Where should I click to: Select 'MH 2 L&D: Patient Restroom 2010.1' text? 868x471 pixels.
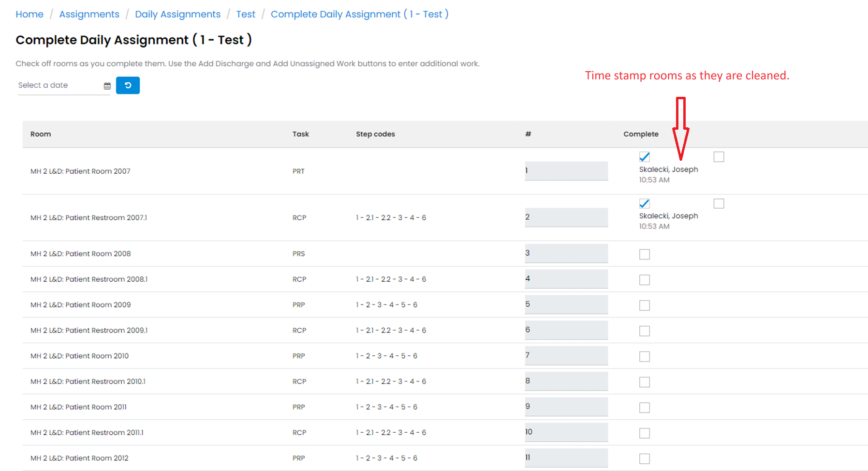click(x=88, y=381)
